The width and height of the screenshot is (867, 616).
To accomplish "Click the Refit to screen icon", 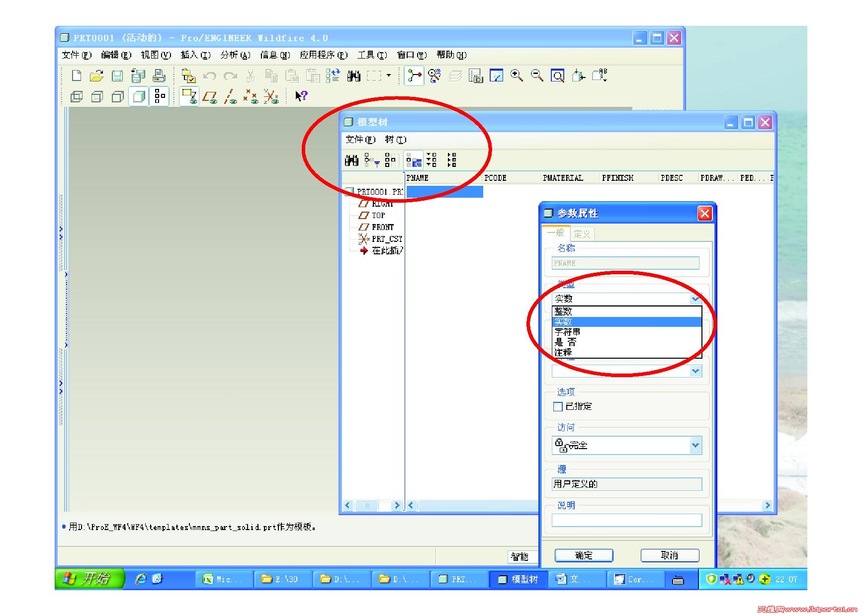I will [558, 76].
